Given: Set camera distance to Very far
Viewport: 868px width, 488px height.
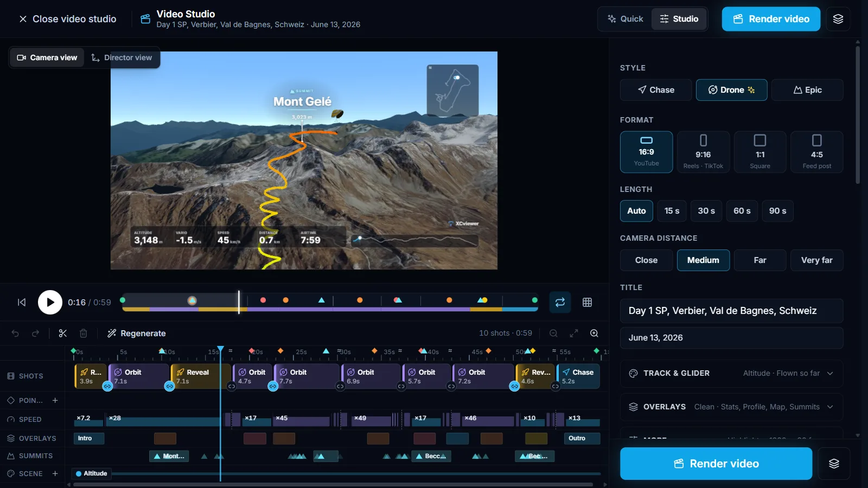Looking at the screenshot, I should tap(816, 260).
